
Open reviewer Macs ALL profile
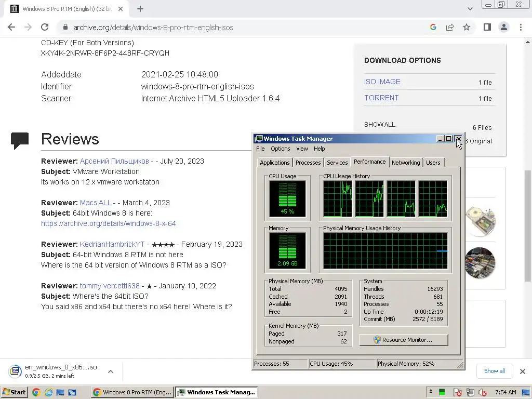point(96,203)
